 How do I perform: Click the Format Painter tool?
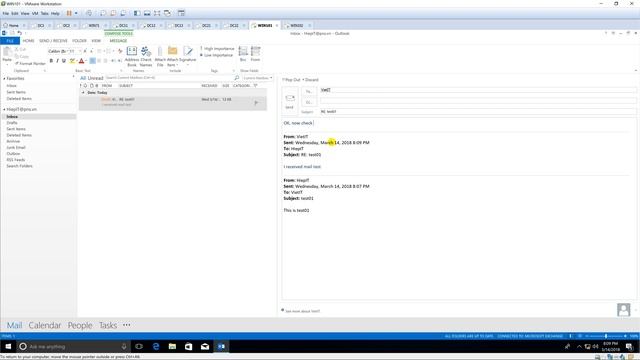coord(30,64)
